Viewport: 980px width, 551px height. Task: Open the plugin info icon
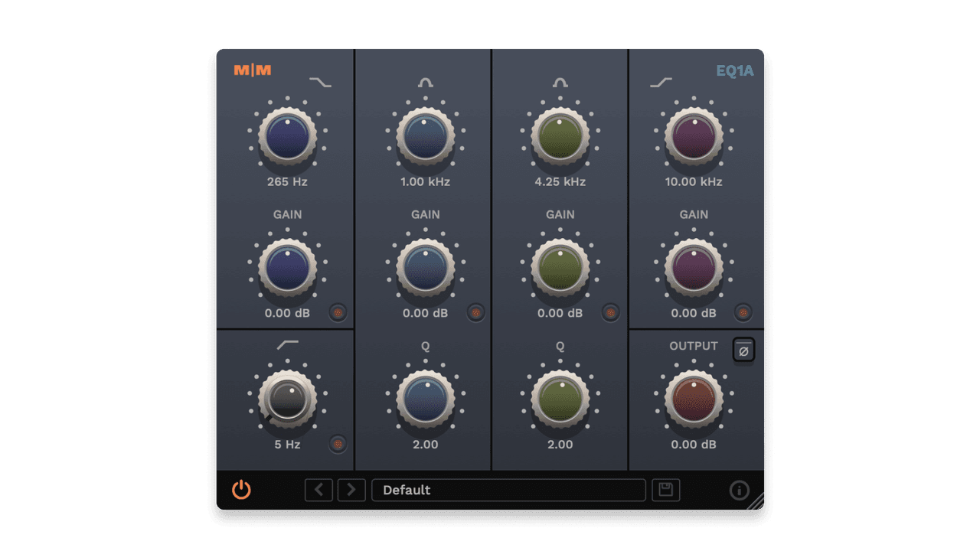pyautogui.click(x=740, y=490)
